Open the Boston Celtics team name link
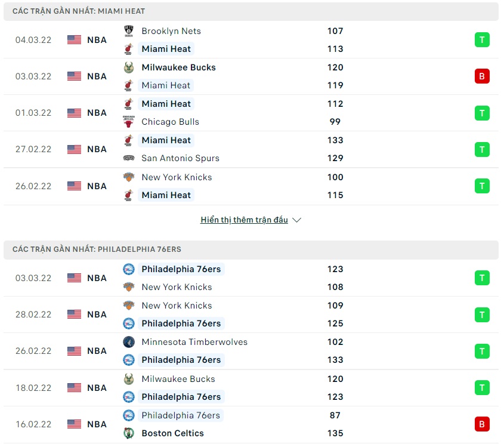This screenshot has height=447, width=504. pos(172,433)
